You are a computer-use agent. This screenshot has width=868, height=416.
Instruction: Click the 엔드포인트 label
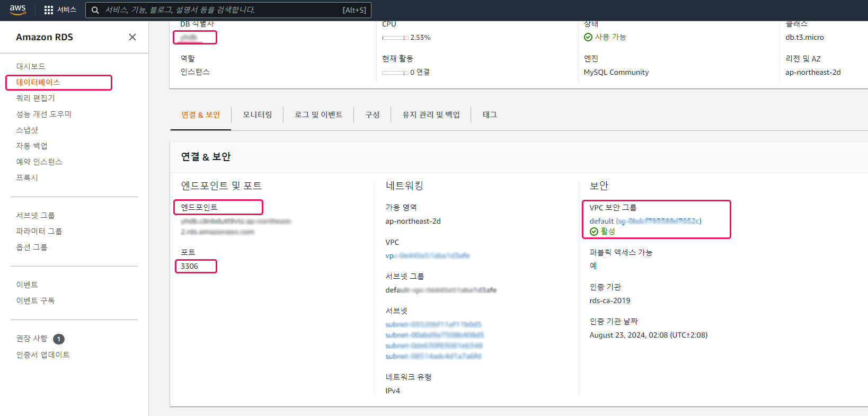(x=199, y=207)
